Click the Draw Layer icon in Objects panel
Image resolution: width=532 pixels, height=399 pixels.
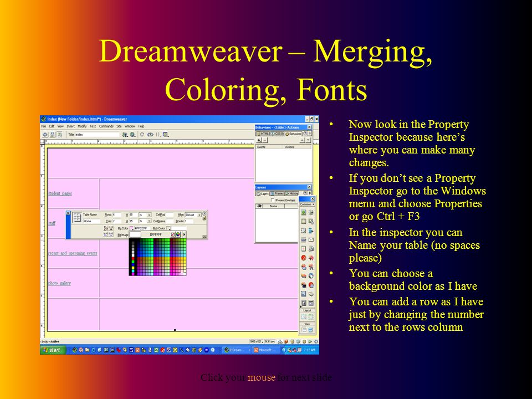304,231
